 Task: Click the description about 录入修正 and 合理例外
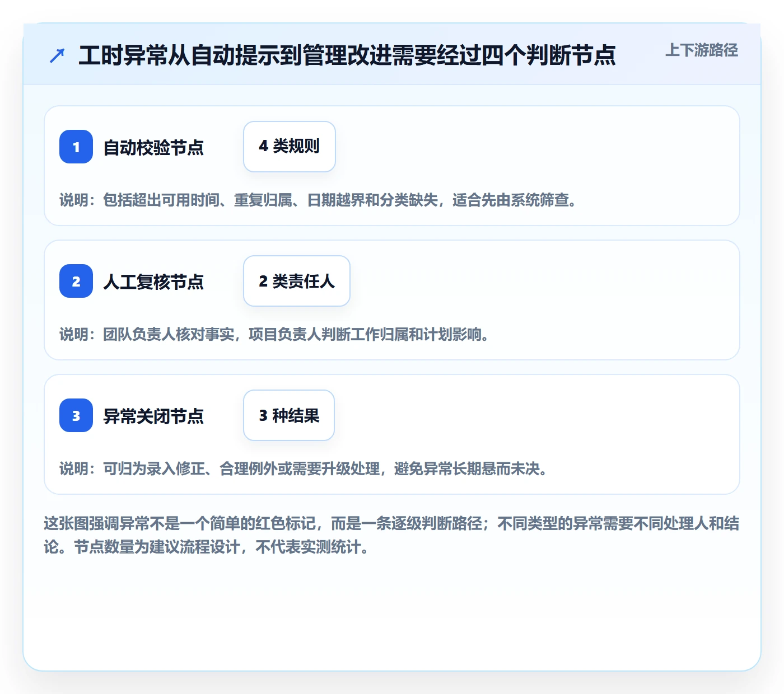304,468
